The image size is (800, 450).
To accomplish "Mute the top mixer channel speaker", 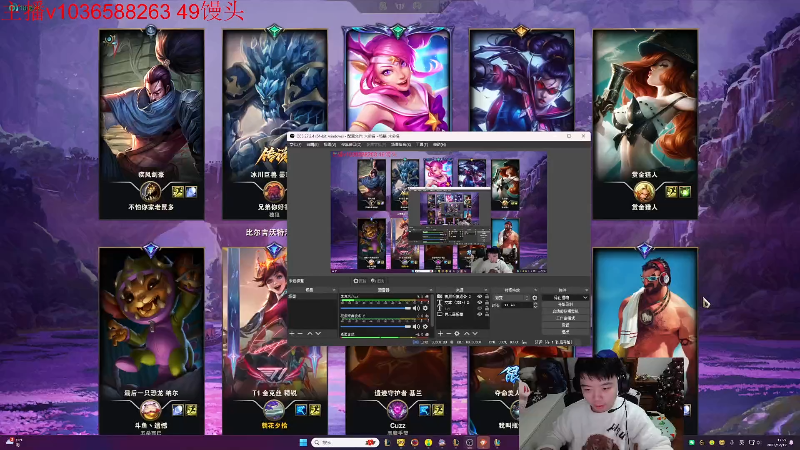I will 416,308.
